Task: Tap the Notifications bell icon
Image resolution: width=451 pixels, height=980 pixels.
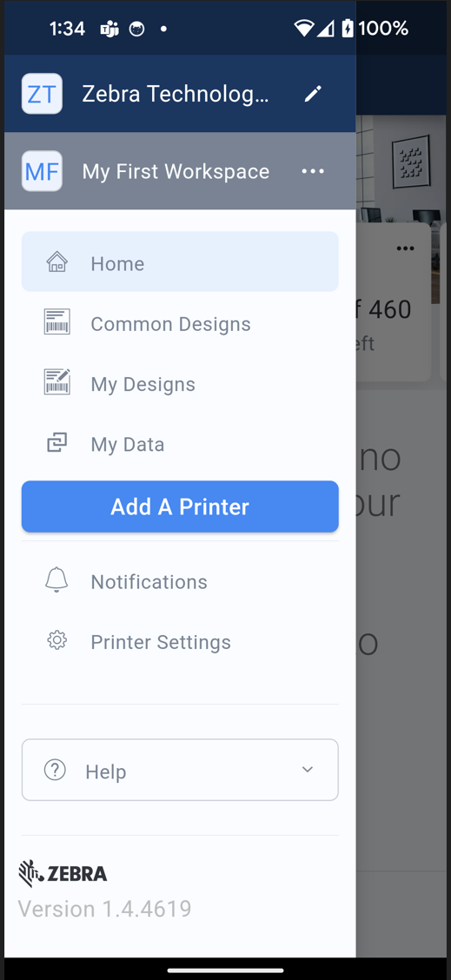Action: [x=57, y=580]
